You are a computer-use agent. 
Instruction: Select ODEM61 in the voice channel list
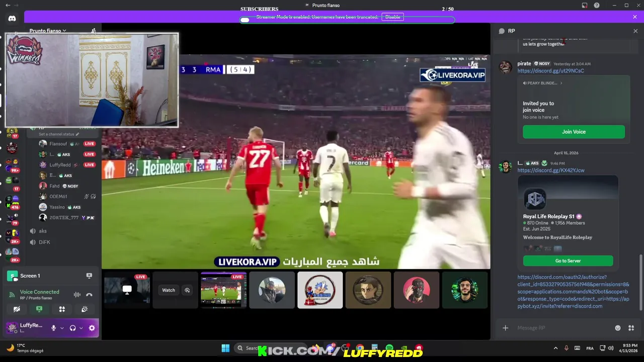pos(67,197)
